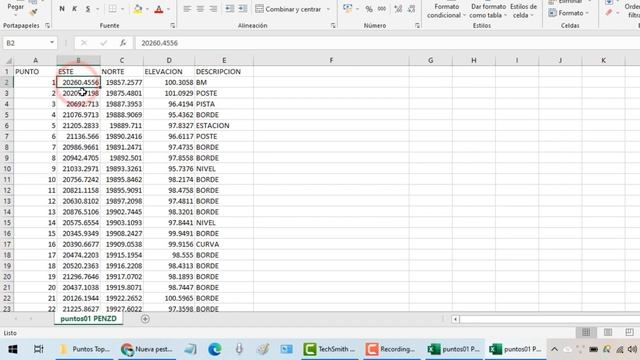Click horizontal scrollbar left arrow
This screenshot has height=360, width=640.
pyautogui.click(x=455, y=319)
